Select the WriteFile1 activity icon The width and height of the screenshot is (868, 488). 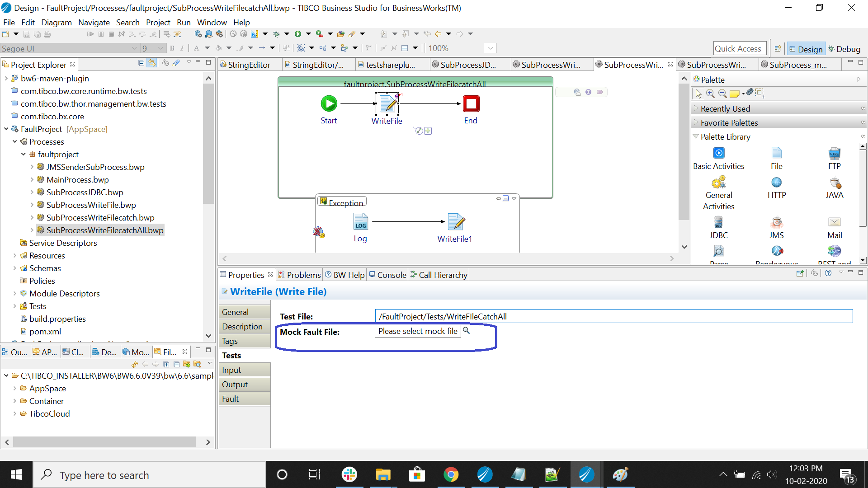(456, 222)
